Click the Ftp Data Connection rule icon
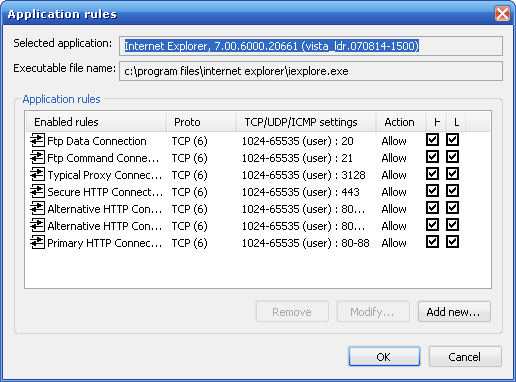This screenshot has height=382, width=516. 37,140
